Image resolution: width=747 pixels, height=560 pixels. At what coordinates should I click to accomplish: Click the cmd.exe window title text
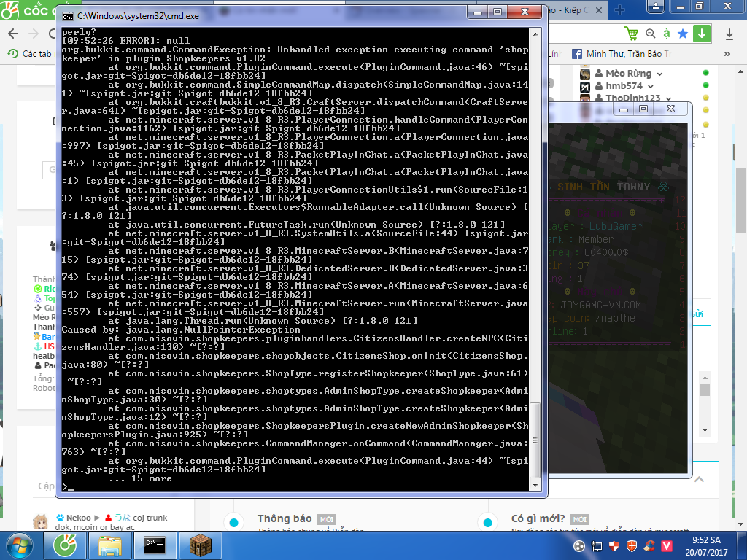138,16
